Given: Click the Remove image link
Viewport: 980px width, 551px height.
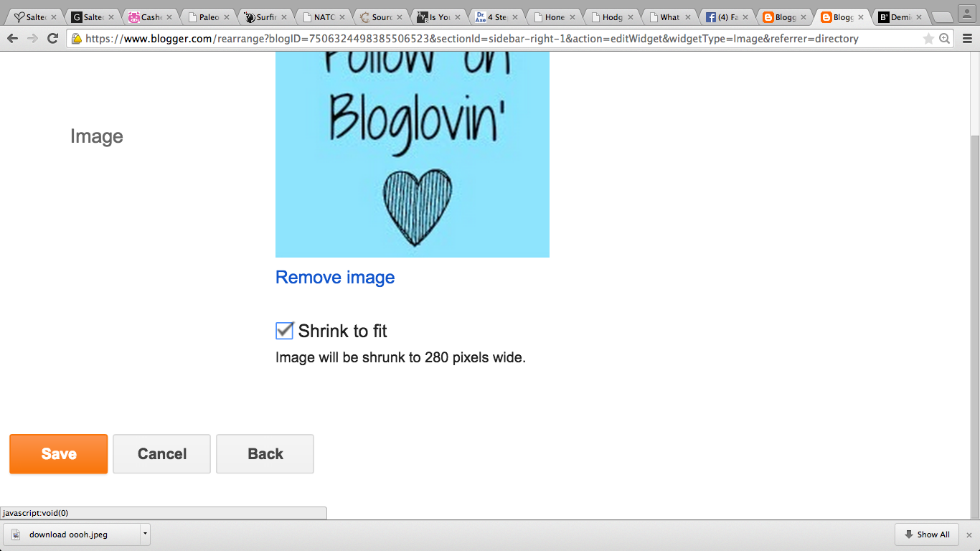Looking at the screenshot, I should 335,278.
